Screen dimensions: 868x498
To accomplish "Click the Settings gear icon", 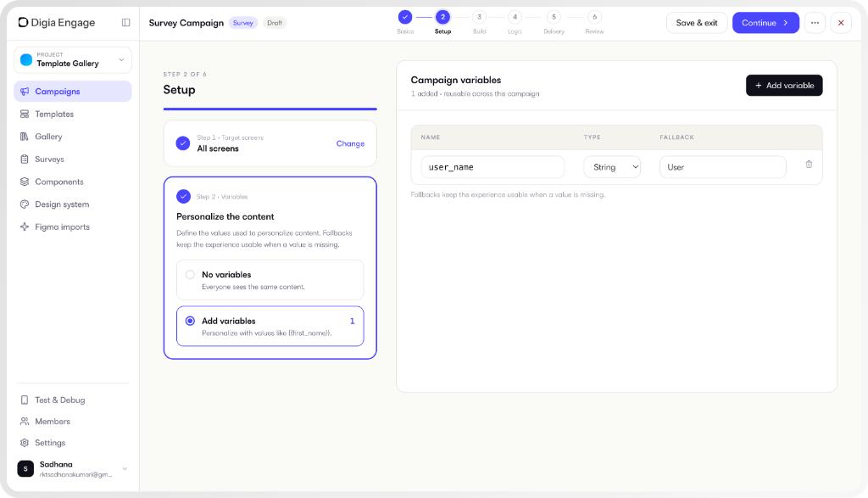I will coord(25,443).
